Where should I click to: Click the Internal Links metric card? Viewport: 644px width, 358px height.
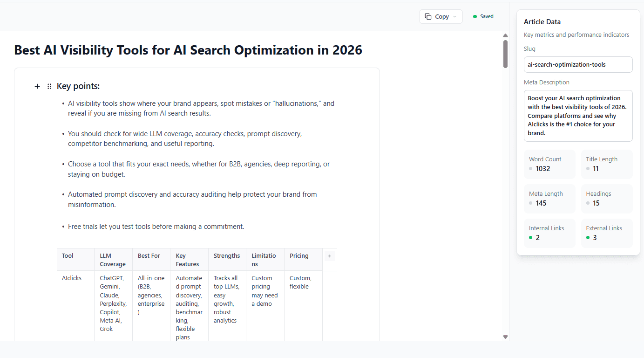tap(549, 233)
